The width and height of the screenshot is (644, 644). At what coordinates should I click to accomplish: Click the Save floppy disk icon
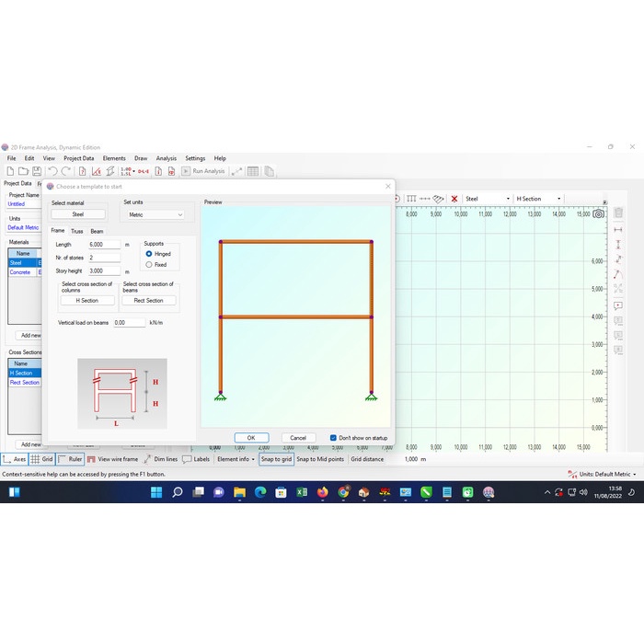[37, 171]
